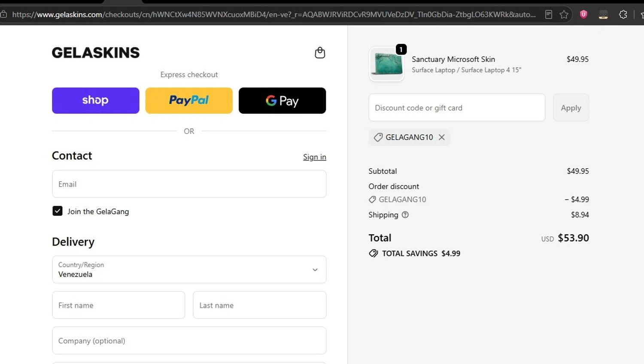
Task: Open the shopping bag cart icon
Action: tap(320, 53)
